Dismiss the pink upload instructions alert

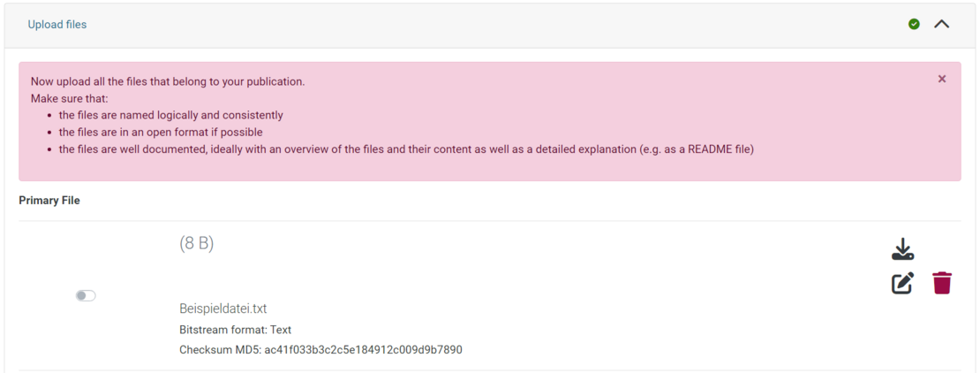942,79
